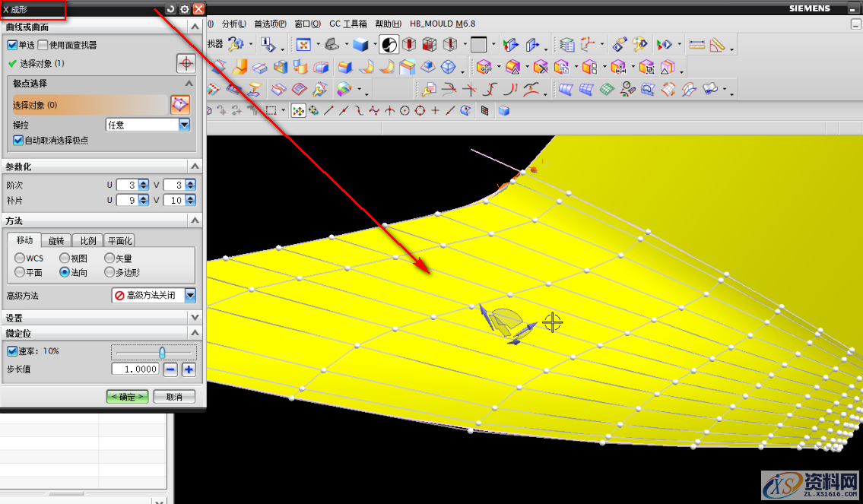Click the plus step increment button
Viewport: 863px width, 504px height.
coord(189,369)
